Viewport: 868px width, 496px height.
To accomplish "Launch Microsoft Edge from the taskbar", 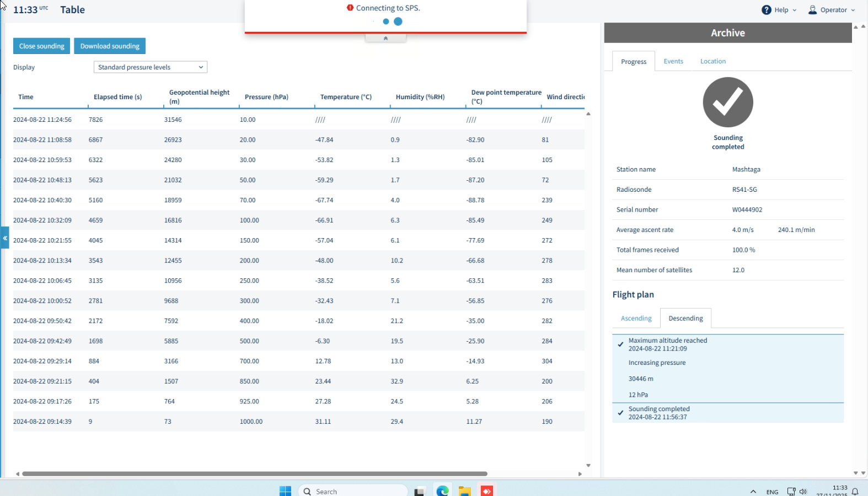I will [x=442, y=491].
